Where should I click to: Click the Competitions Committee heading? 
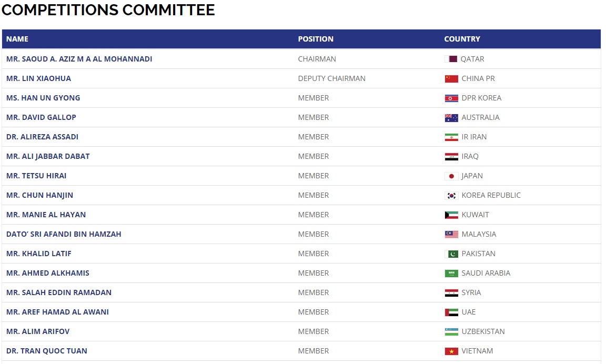108,9
